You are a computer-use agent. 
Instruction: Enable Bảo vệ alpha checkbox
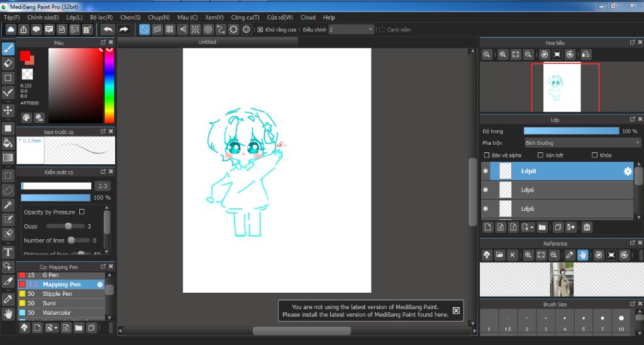(x=487, y=155)
